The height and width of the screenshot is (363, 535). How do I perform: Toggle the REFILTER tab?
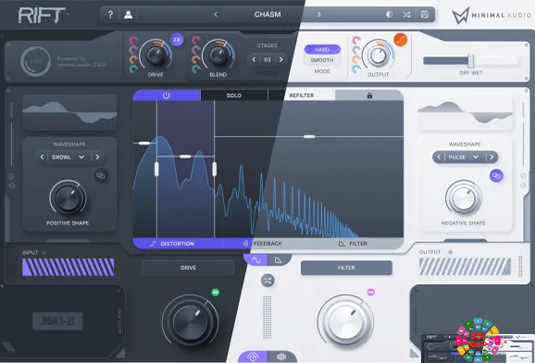(x=302, y=96)
